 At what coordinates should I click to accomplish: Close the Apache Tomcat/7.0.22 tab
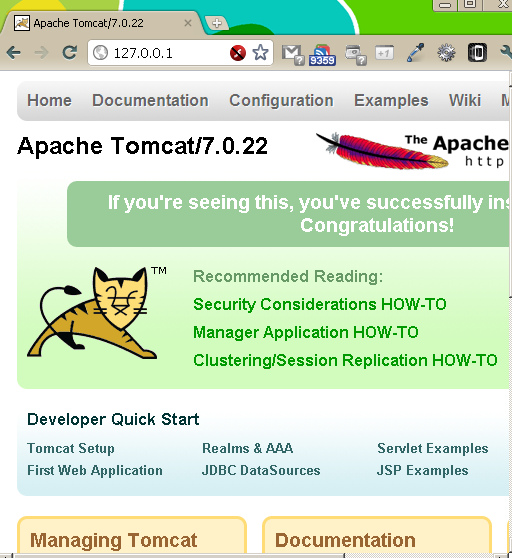pos(188,23)
